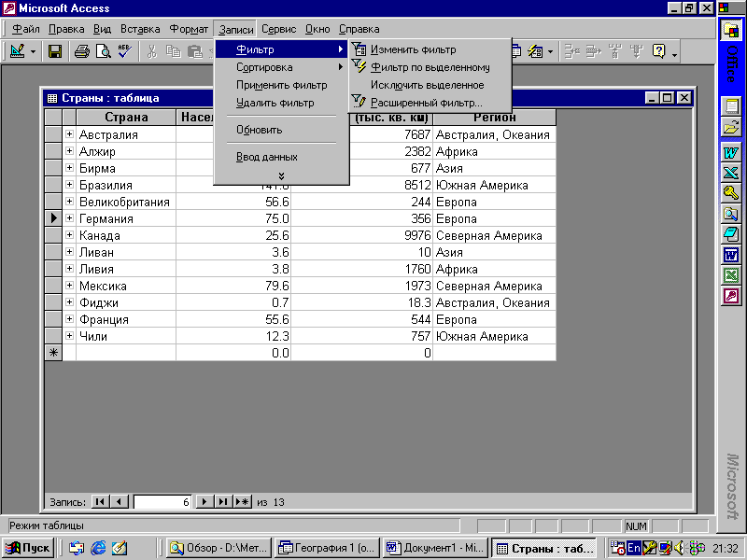This screenshot has height=560, width=747.
Task: Open the Вставка menu
Action: tap(140, 29)
